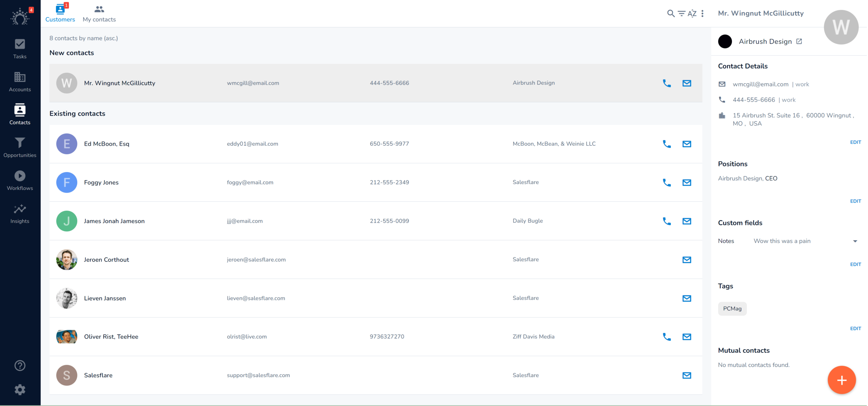
Task: Open the filter icon near the sort control
Action: pyautogui.click(x=682, y=14)
